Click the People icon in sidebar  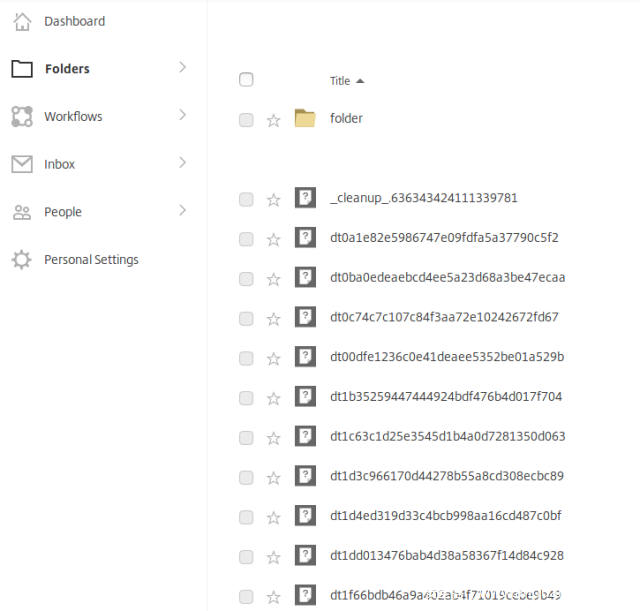(22, 212)
